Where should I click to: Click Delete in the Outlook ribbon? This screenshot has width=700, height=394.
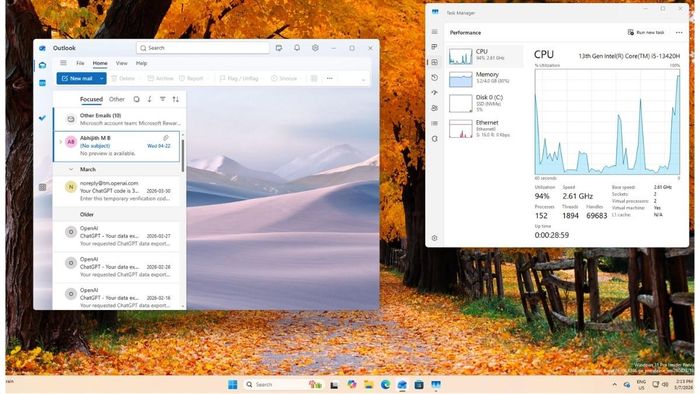123,78
